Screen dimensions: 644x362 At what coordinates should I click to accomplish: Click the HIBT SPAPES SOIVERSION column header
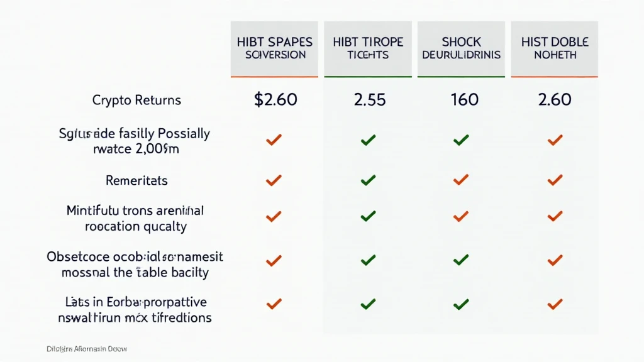274,49
